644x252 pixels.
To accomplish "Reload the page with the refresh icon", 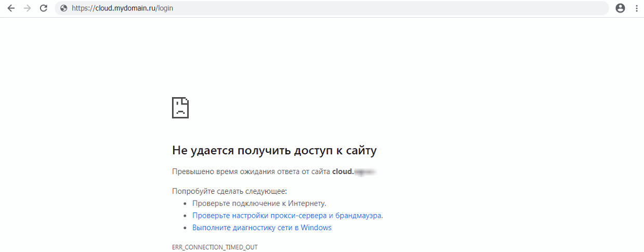I will (x=44, y=8).
